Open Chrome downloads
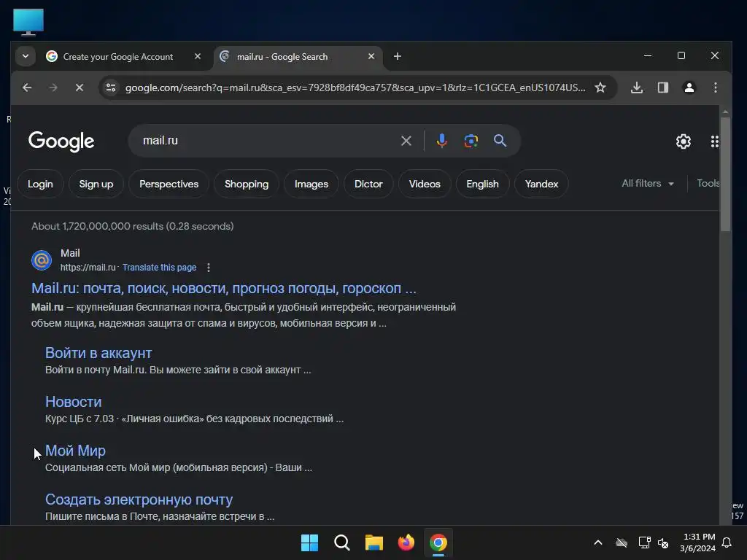The image size is (747, 560). pos(636,87)
